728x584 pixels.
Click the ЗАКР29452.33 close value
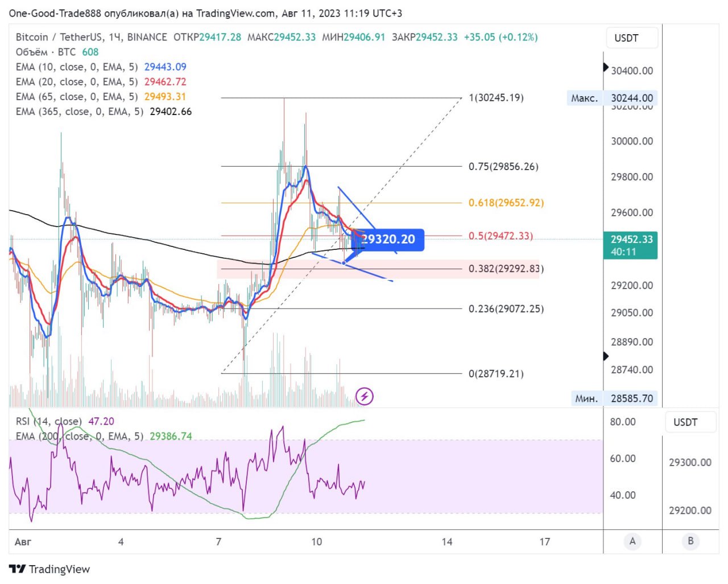pyautogui.click(x=424, y=37)
